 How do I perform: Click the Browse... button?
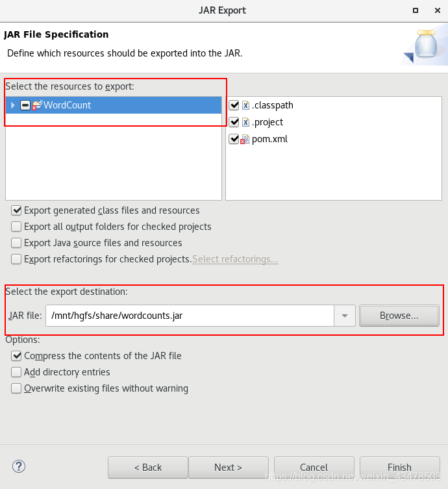click(x=399, y=316)
